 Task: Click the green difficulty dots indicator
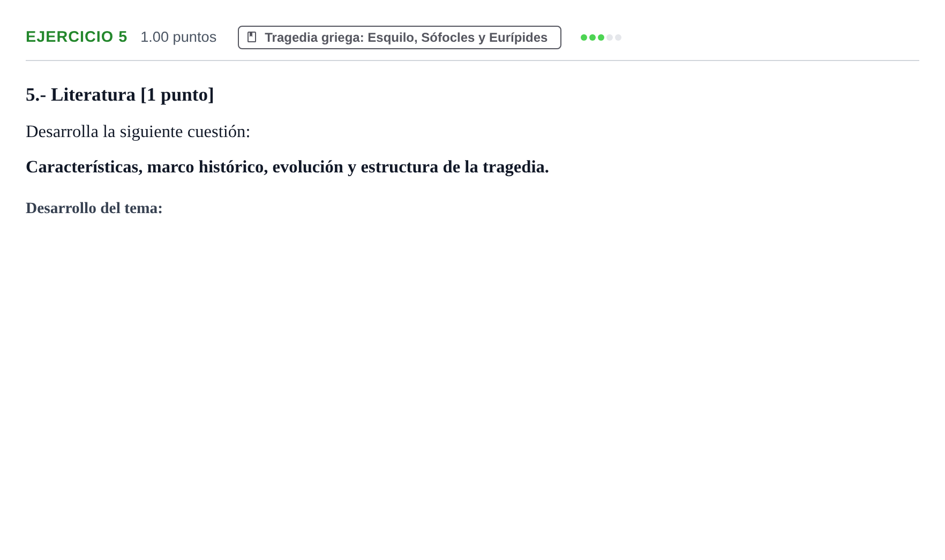tap(601, 37)
